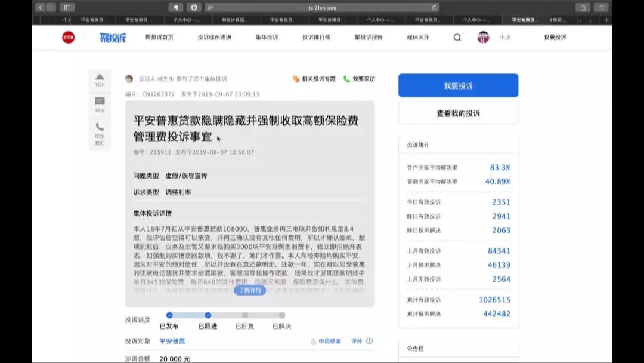
Task: Add a new tab with the plus icon
Action: pyautogui.click(x=606, y=20)
